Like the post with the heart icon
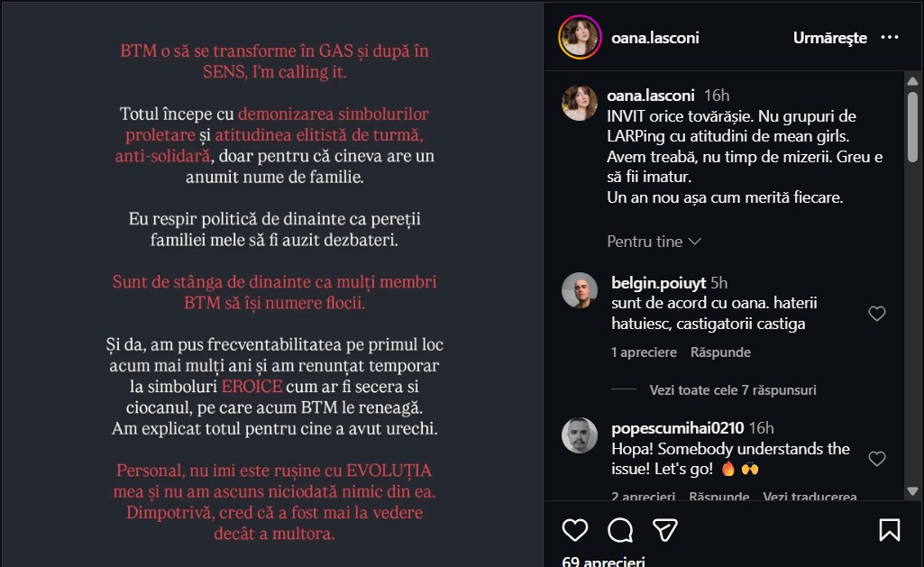924x567 pixels. pyautogui.click(x=575, y=529)
